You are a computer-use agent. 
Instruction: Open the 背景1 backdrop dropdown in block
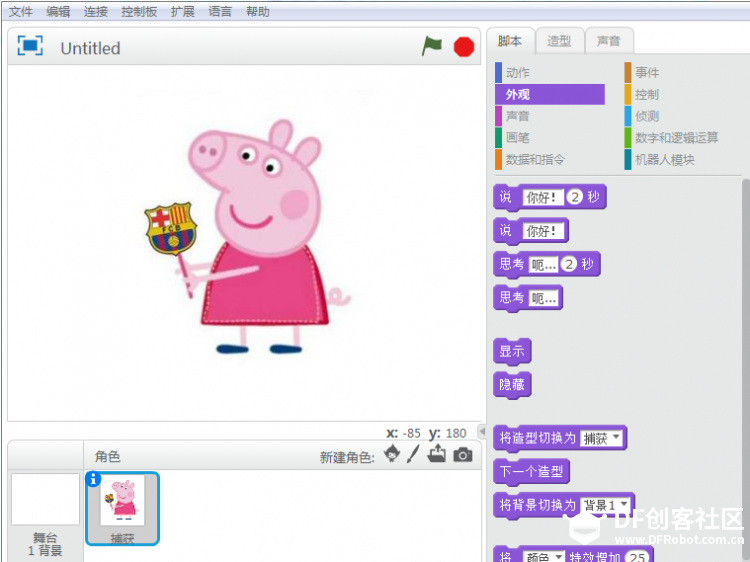[x=606, y=505]
